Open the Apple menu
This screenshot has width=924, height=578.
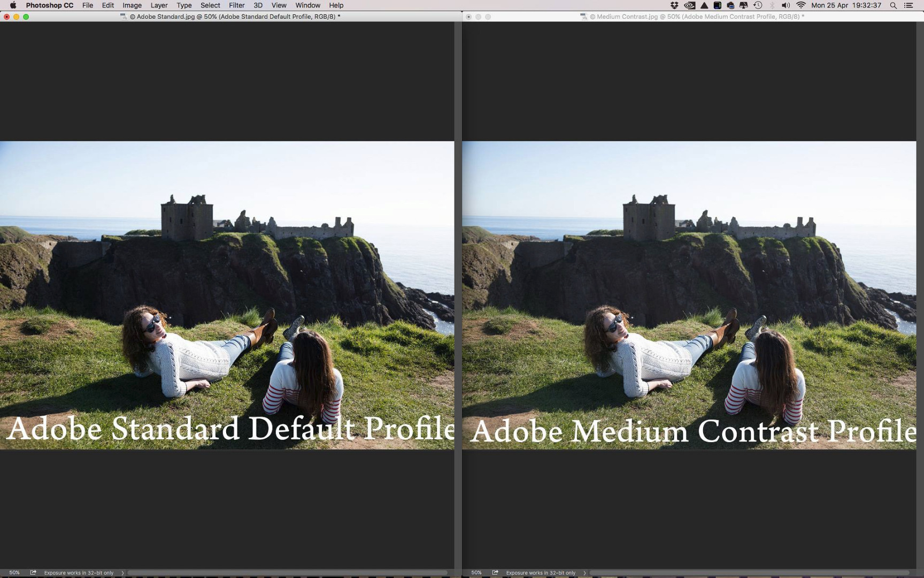coord(13,5)
